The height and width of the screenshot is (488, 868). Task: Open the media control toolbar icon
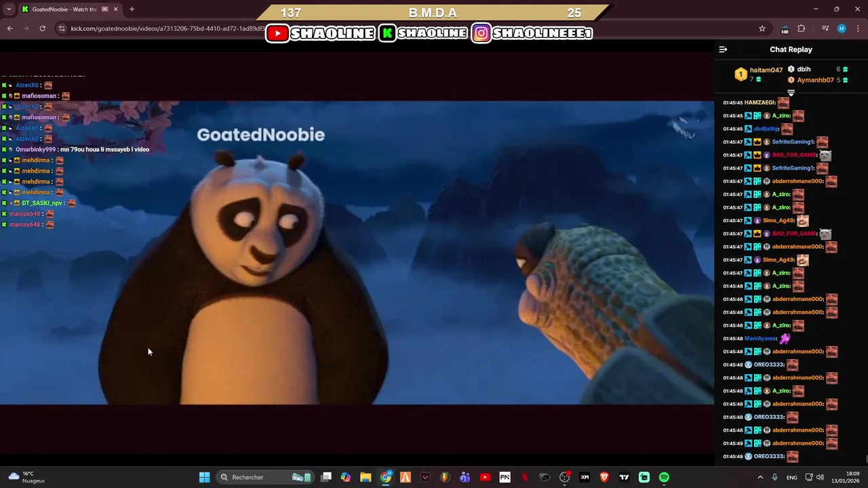825,28
